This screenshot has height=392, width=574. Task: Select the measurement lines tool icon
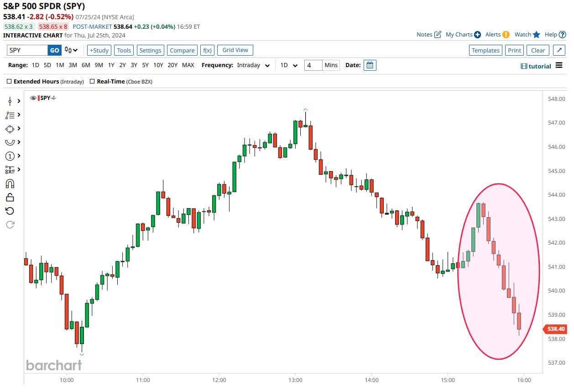(10, 170)
